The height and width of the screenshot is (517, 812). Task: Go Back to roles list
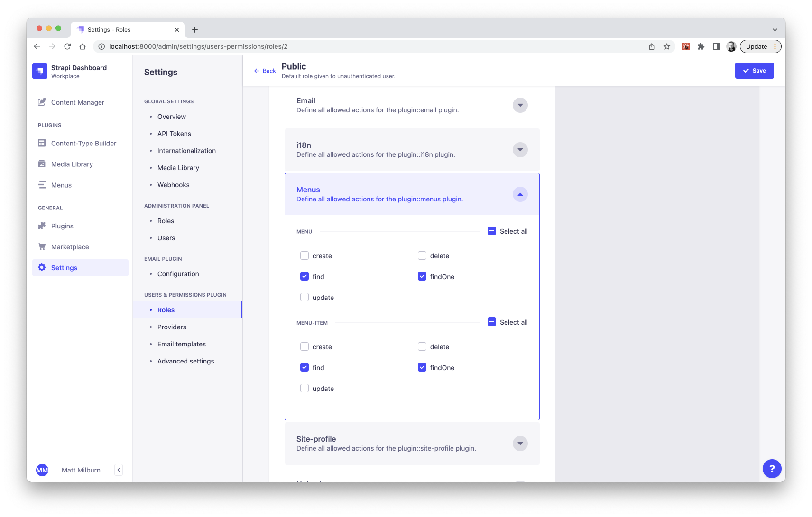[265, 71]
